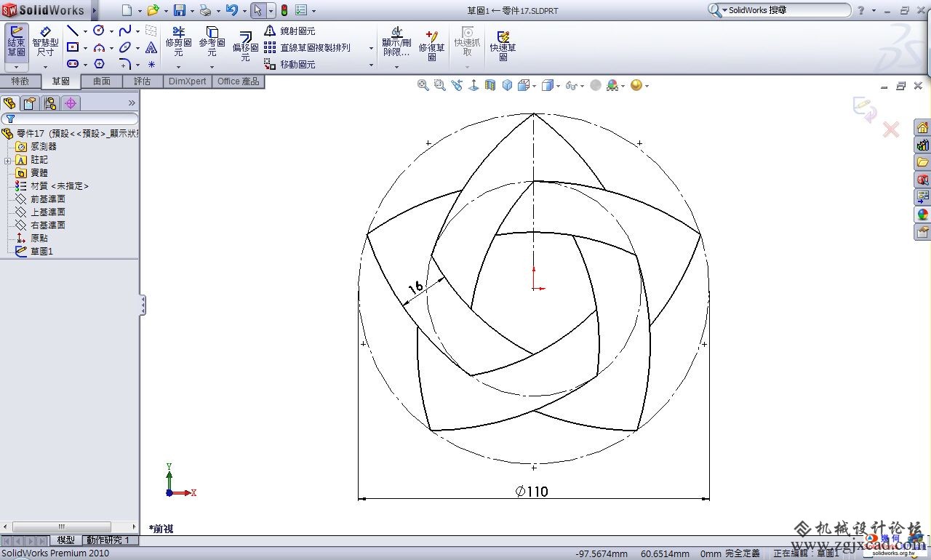Click 修剪圖元 Trim Entities tool
Viewport: 931px width, 560px height.
click(178, 41)
